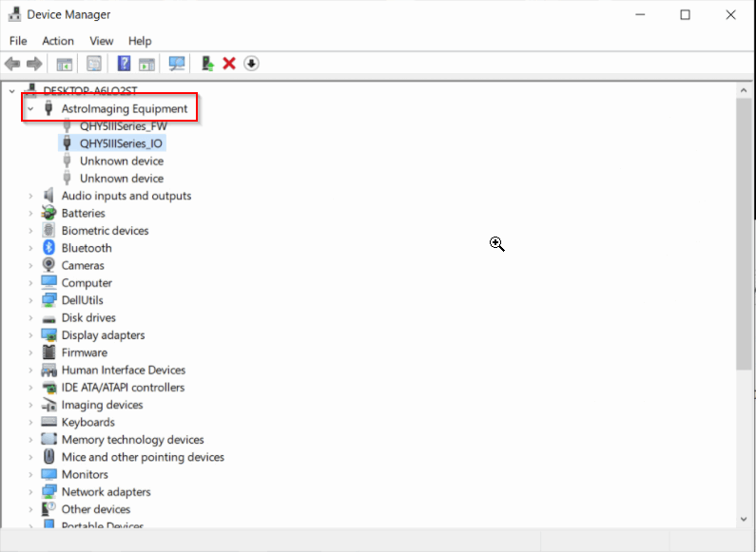Click the Disk drives icon
This screenshot has width=756, height=552.
coord(48,319)
